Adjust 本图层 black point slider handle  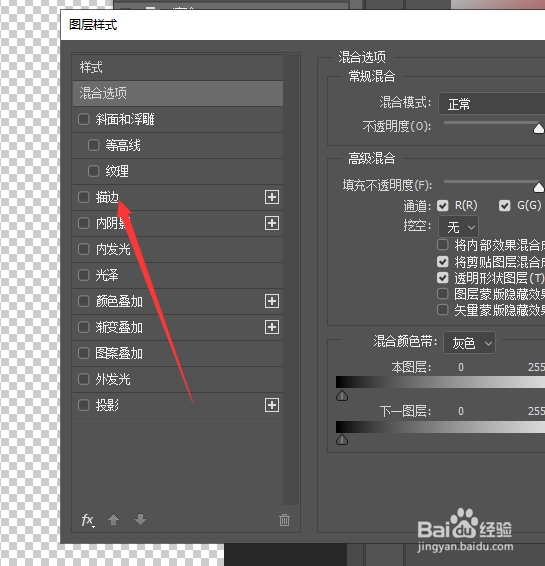342,395
